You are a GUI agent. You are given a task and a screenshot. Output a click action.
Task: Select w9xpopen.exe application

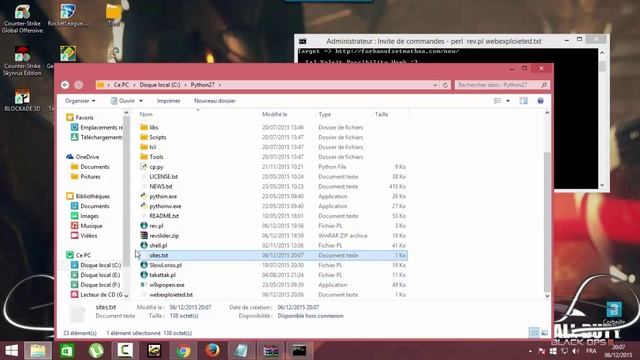(167, 284)
